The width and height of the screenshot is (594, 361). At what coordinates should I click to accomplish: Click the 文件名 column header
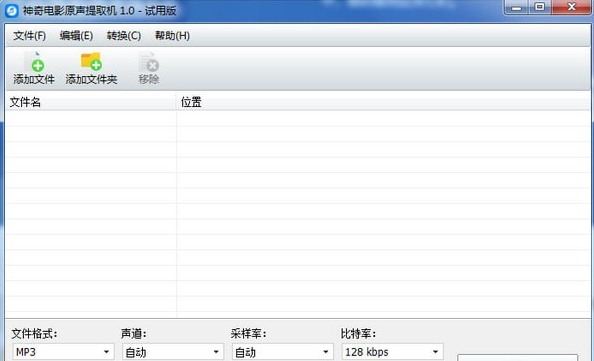91,102
